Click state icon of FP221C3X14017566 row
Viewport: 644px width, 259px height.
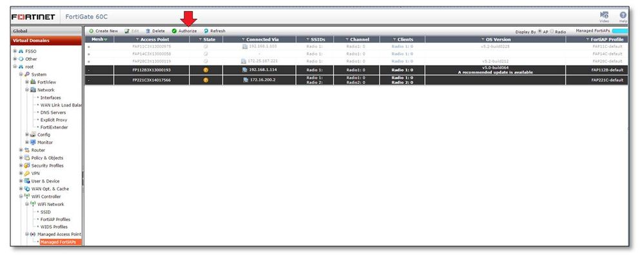click(x=206, y=80)
